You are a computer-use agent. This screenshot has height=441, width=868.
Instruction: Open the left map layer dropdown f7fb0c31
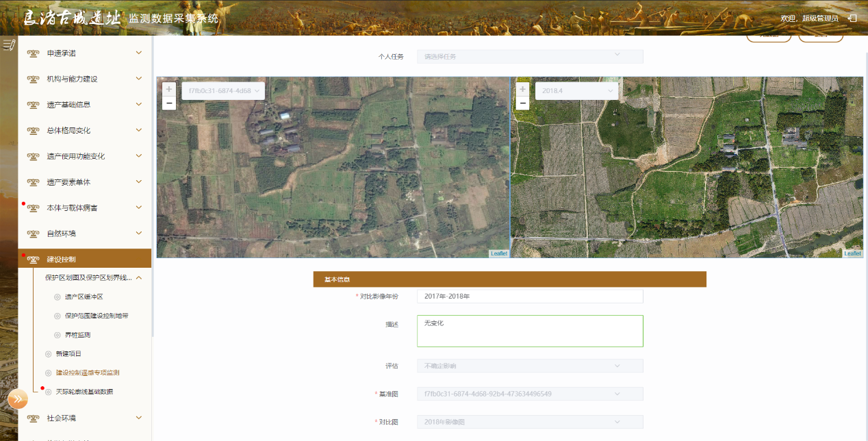(223, 90)
